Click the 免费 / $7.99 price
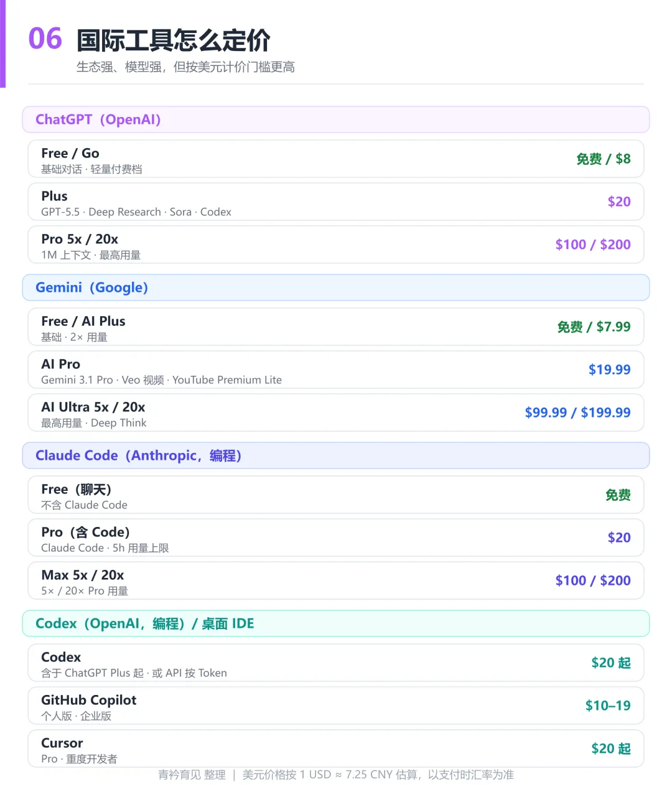Image resolution: width=672 pixels, height=797 pixels. coord(594,327)
